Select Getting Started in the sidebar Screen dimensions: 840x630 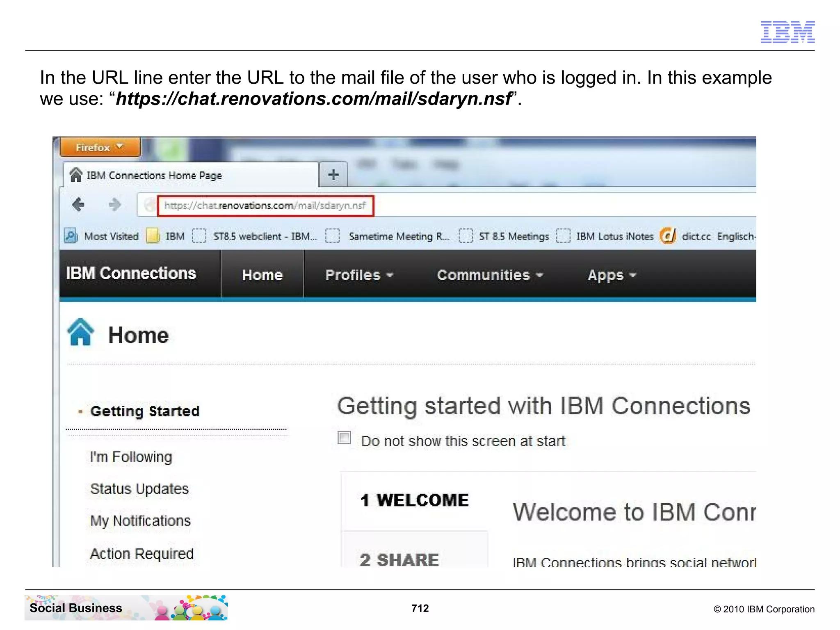(145, 411)
